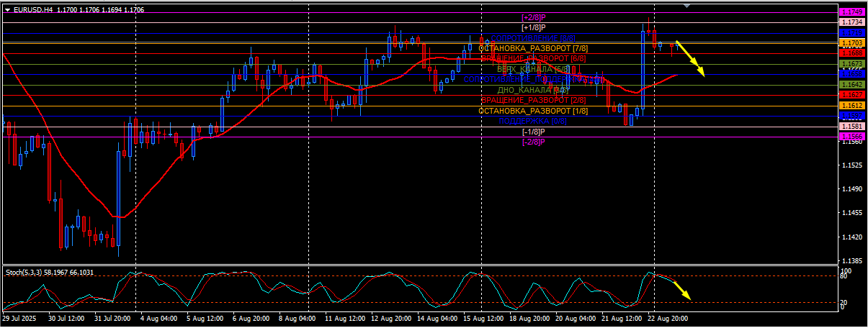This screenshot has width=868, height=328.
Task: Click the 1.1490 price scale value
Action: tap(853, 189)
